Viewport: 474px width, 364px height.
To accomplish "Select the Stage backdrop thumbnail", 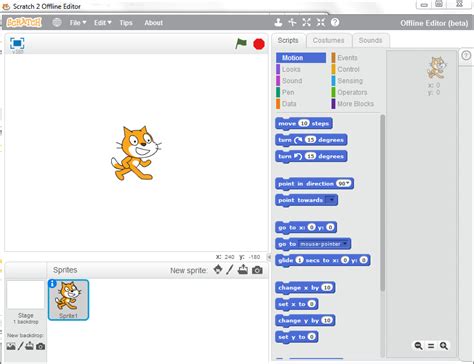I will pos(26,295).
